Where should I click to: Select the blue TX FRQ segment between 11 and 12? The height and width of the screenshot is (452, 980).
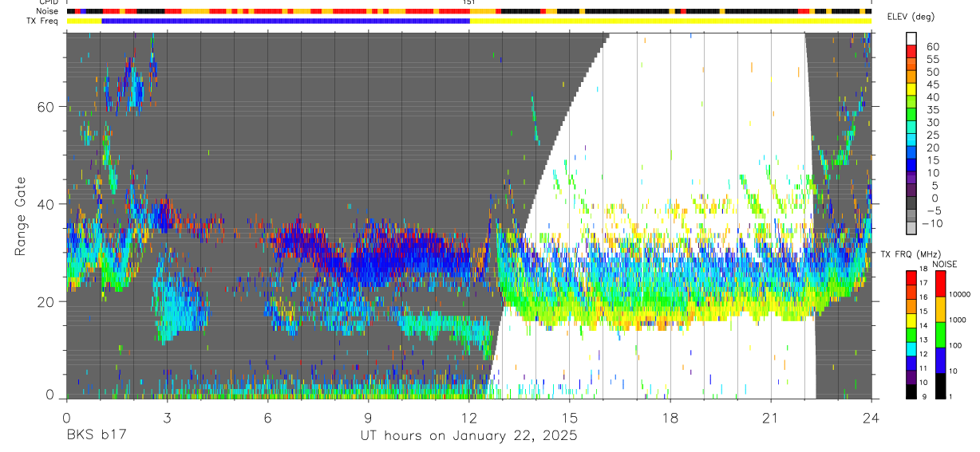tap(911, 363)
